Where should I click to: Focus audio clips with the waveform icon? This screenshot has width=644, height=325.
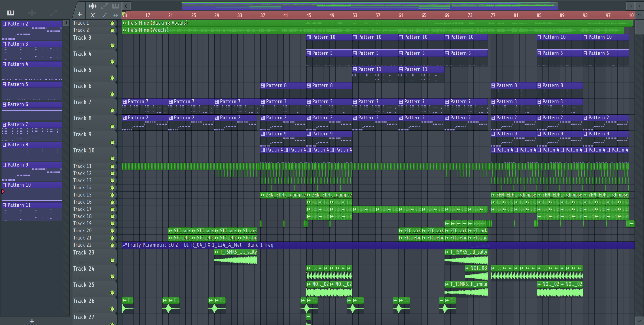[x=93, y=6]
